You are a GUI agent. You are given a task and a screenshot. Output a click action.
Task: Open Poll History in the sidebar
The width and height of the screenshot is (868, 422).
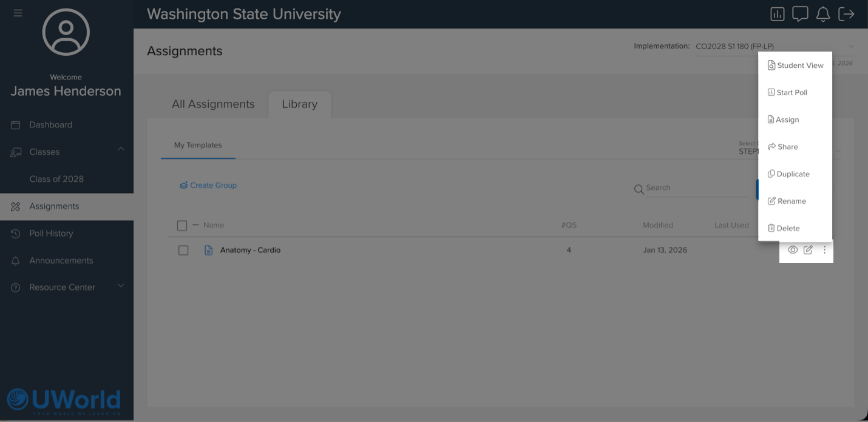51,233
